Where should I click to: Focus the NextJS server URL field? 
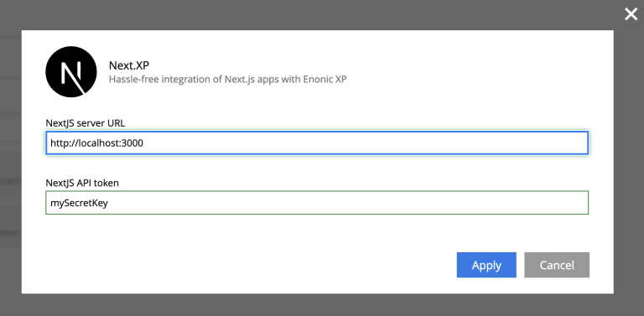[x=317, y=142]
